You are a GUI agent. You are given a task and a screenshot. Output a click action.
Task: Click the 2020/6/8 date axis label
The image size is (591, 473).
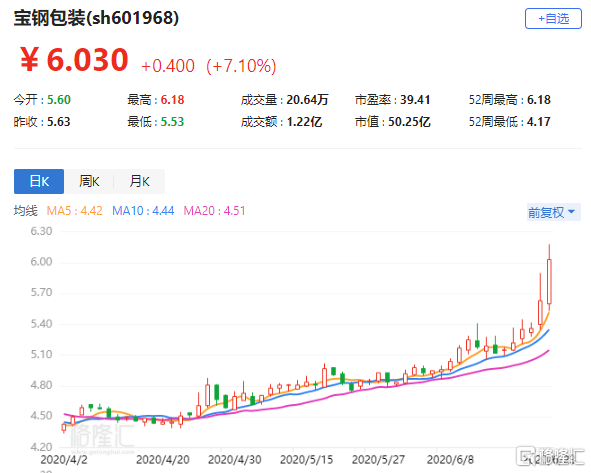coord(450,460)
